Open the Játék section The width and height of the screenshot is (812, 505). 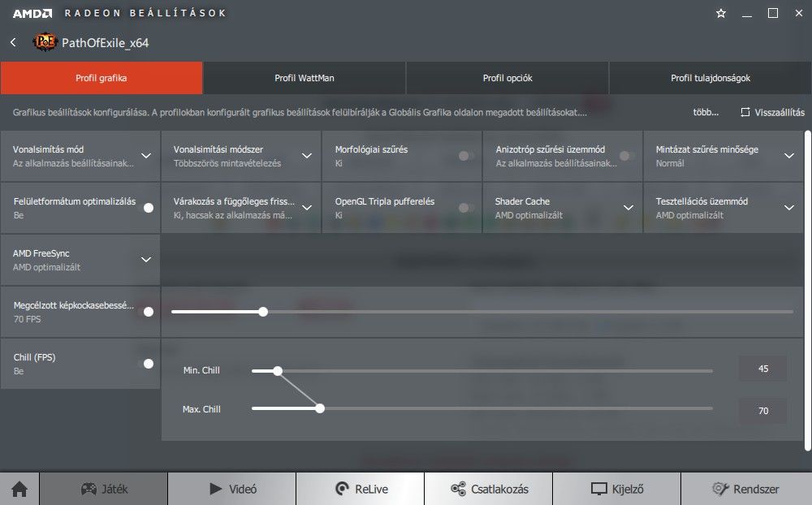104,489
